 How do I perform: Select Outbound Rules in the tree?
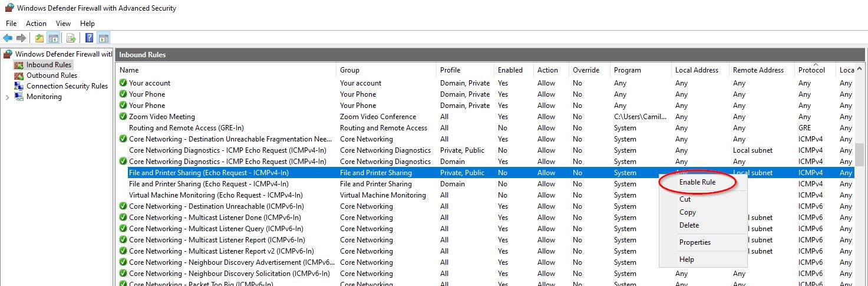(x=52, y=75)
